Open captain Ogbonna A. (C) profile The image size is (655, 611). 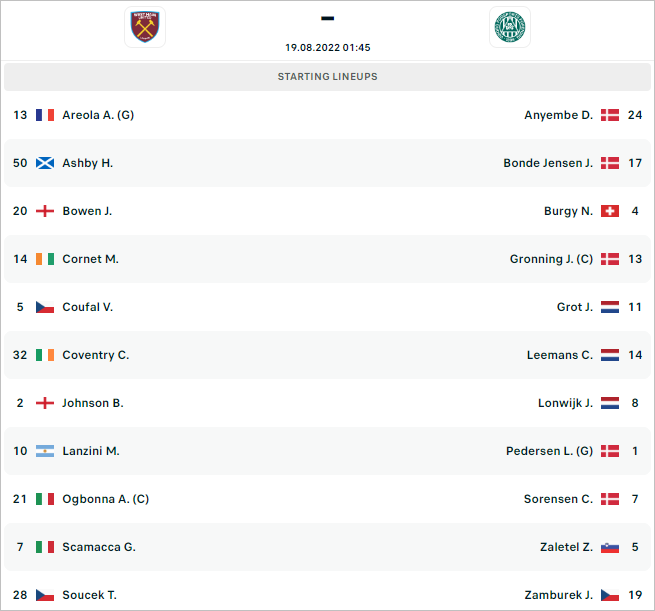(x=106, y=499)
